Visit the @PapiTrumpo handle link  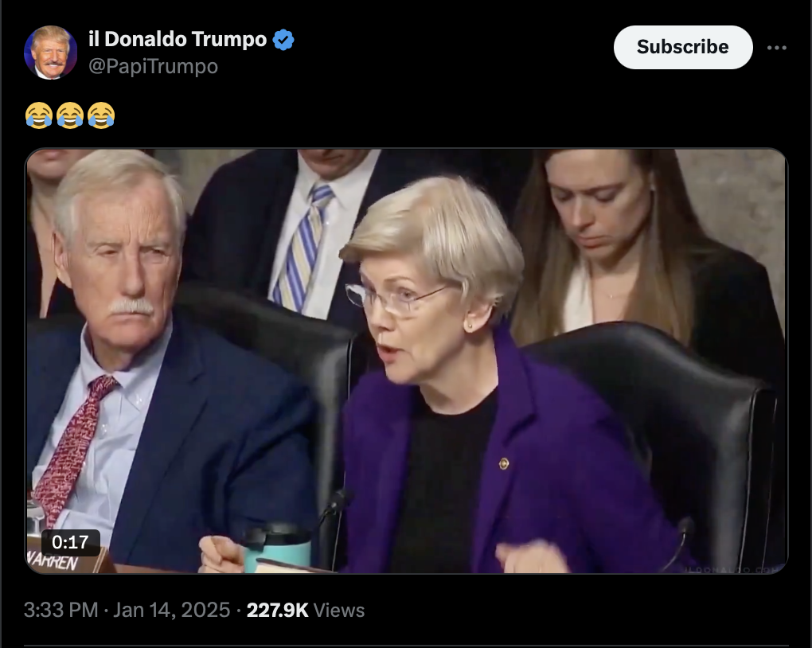click(x=154, y=66)
